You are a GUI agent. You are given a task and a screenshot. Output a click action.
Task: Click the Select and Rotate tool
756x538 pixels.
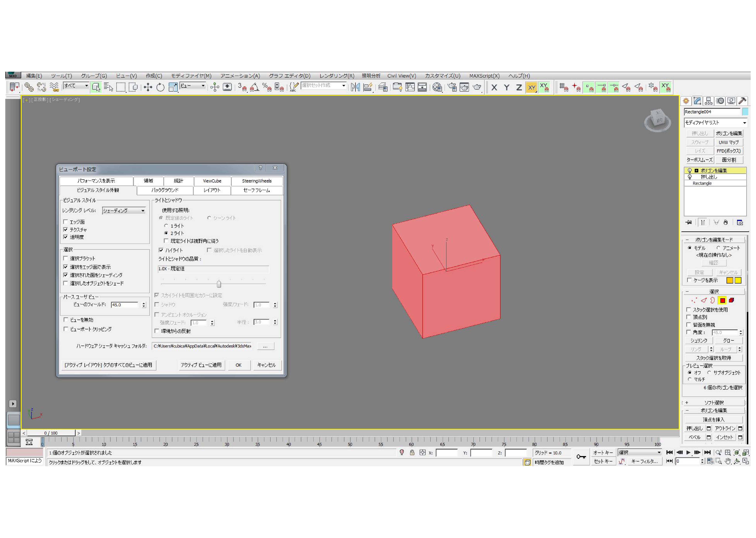[160, 87]
